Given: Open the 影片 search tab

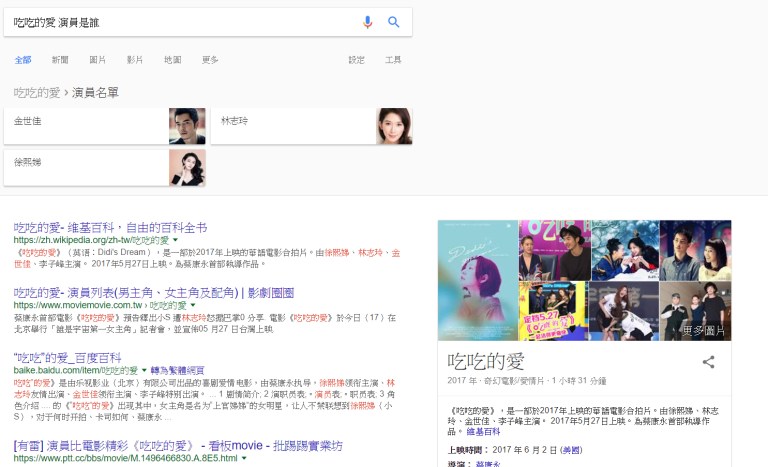Looking at the screenshot, I should click(135, 60).
